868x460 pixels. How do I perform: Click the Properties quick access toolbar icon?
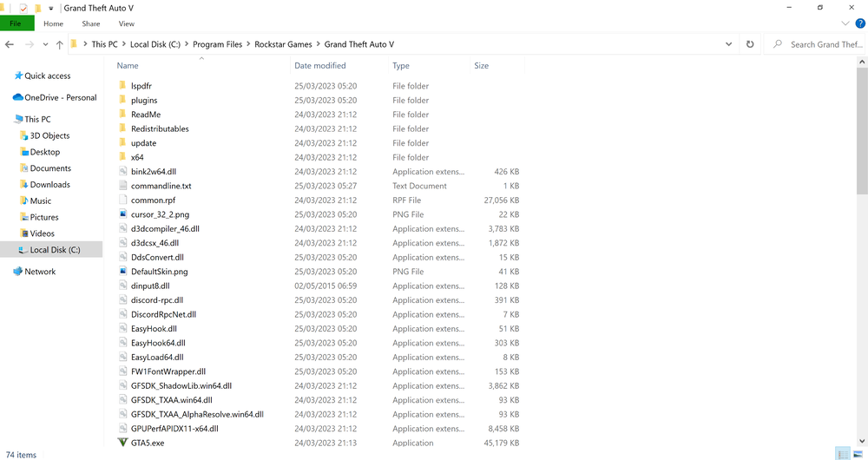point(23,9)
